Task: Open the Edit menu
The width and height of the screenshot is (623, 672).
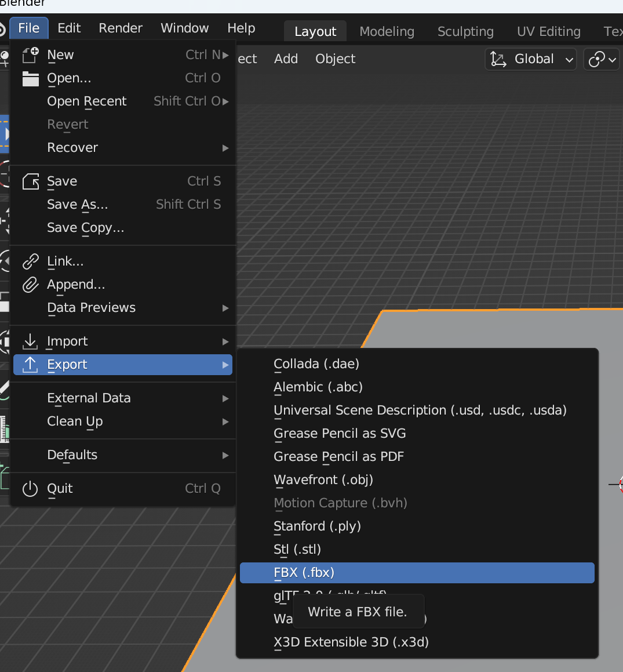Action: pyautogui.click(x=69, y=28)
